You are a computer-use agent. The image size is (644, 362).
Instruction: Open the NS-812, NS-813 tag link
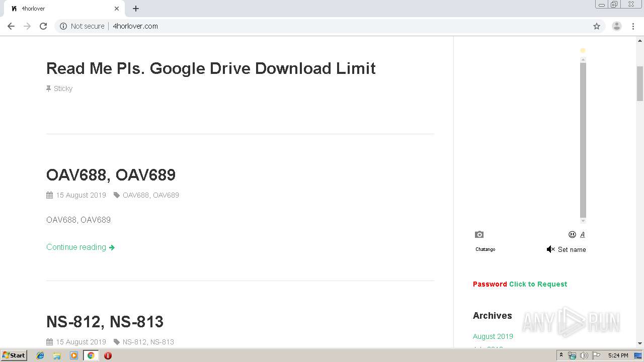(x=148, y=342)
